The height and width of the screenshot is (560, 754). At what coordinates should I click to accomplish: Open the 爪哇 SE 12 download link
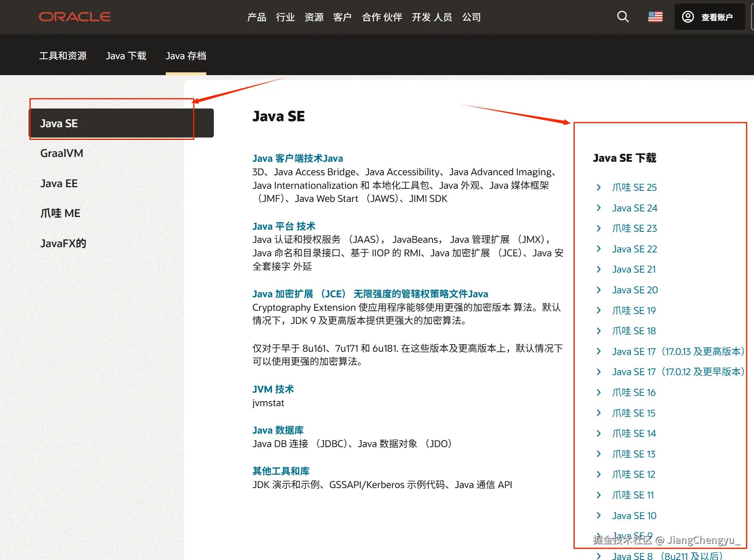[634, 475]
